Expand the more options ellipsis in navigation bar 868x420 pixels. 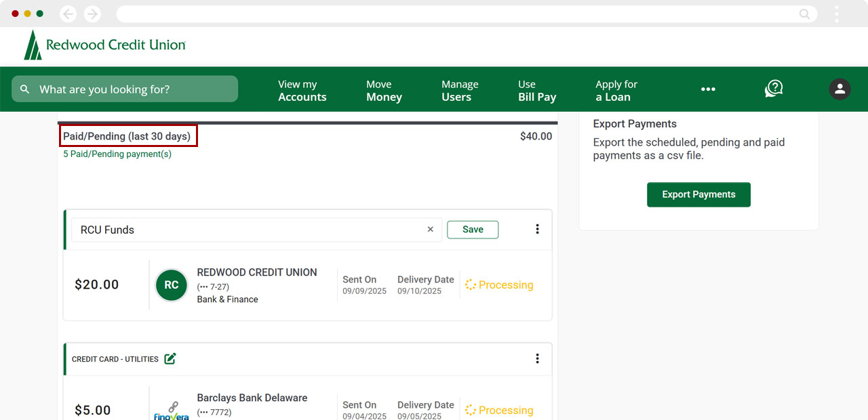(708, 89)
